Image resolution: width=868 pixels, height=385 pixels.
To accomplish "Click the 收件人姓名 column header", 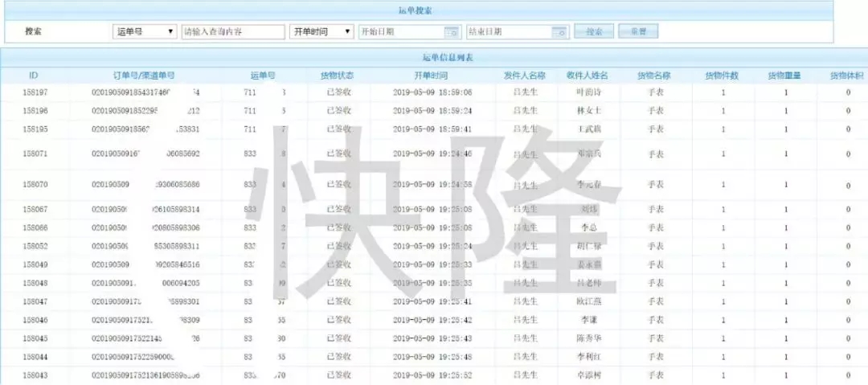I will (588, 76).
